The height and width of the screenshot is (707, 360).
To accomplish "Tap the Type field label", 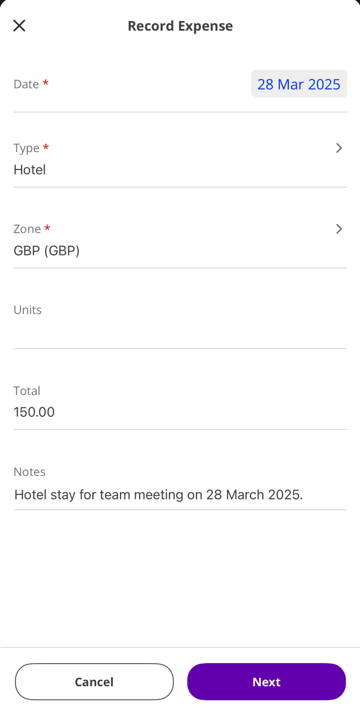I will (26, 148).
